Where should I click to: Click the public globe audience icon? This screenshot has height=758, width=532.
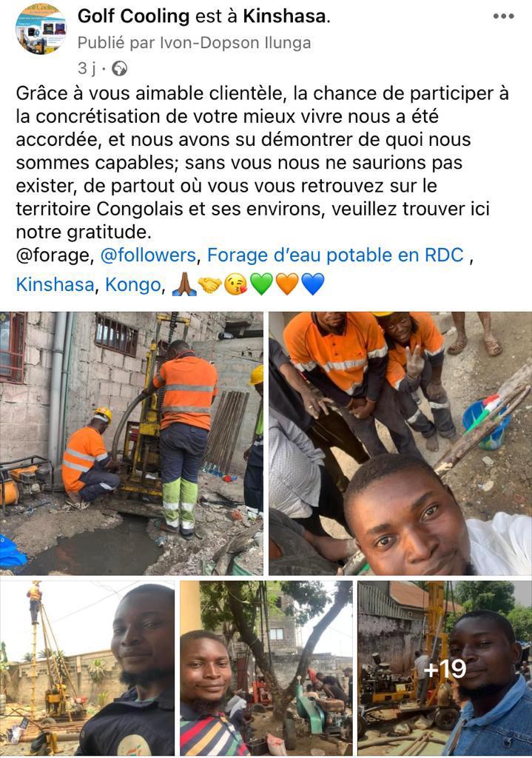[x=119, y=69]
